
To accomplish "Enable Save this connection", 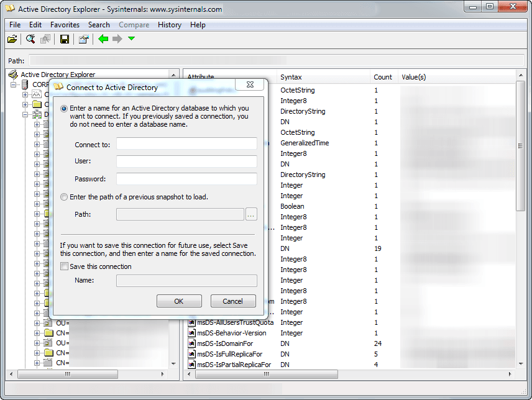I will [x=64, y=266].
